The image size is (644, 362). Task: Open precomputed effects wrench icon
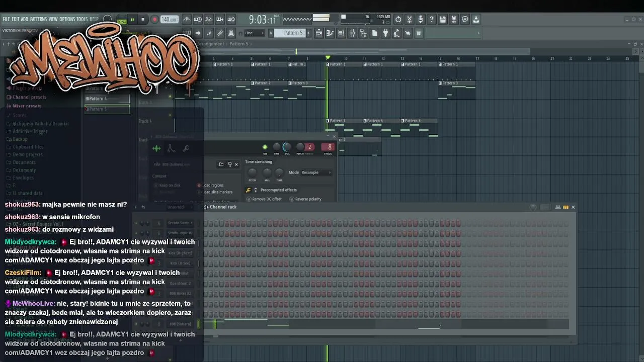coord(249,190)
